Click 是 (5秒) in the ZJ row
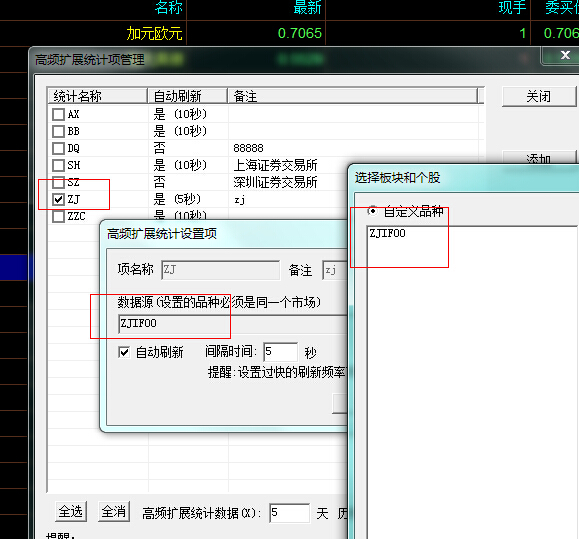Image resolution: width=579 pixels, height=539 pixels. (177, 199)
